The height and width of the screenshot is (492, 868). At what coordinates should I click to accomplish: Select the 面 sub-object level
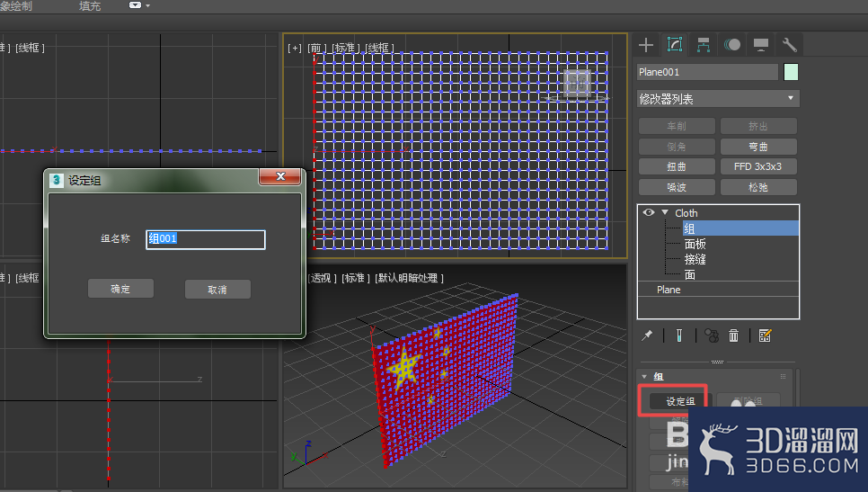(x=690, y=275)
